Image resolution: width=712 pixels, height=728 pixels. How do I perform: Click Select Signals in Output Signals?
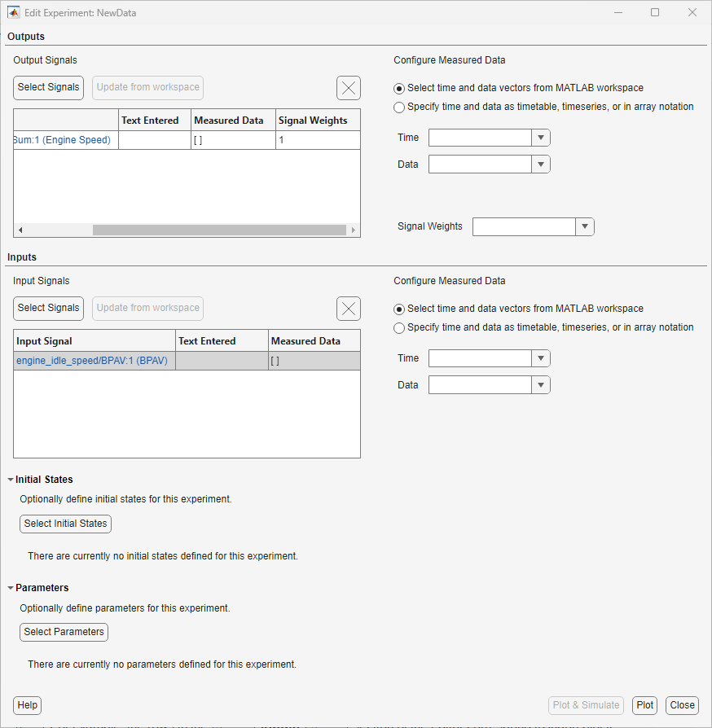coord(48,87)
